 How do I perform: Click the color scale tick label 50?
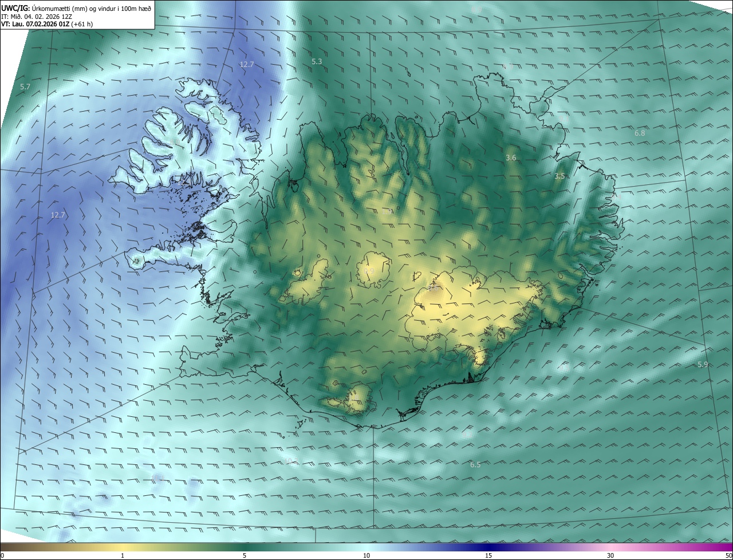[x=728, y=555]
